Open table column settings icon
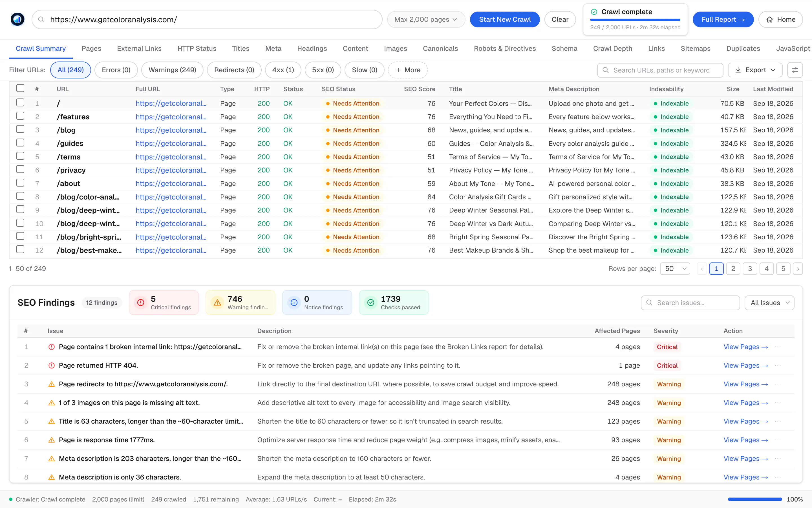Viewport: 812px width, 508px height. coord(795,70)
